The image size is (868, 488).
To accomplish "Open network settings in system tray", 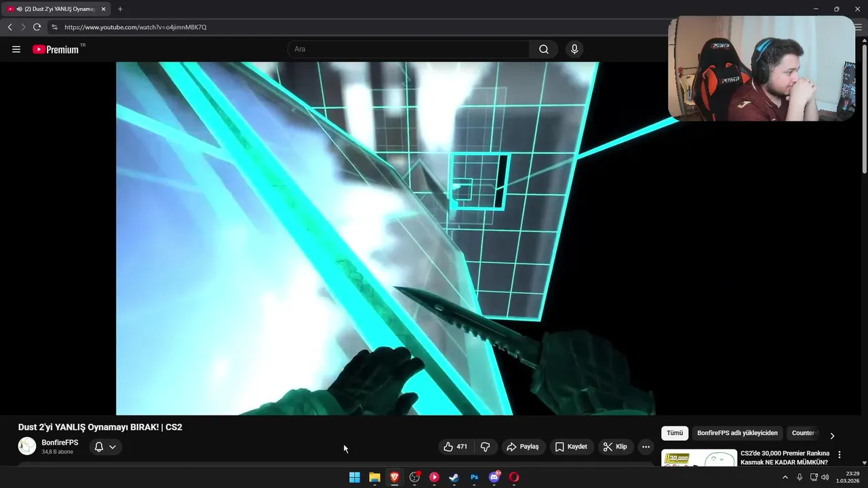I will tap(814, 477).
